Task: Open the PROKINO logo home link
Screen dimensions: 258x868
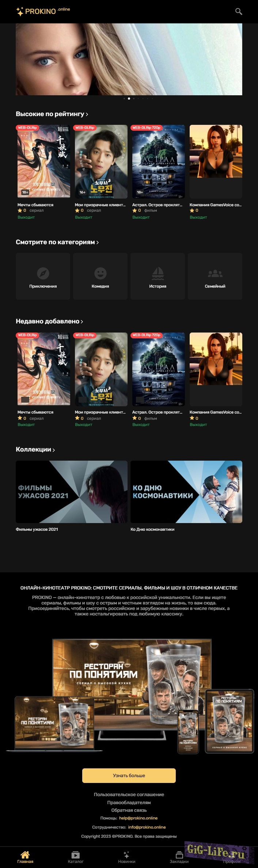Action: coord(43,11)
